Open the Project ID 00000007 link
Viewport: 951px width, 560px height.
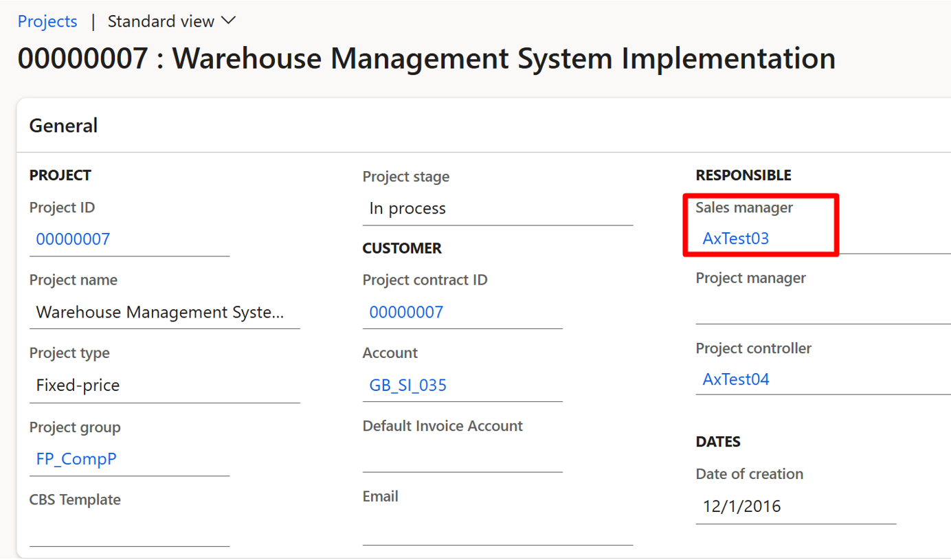click(x=73, y=239)
